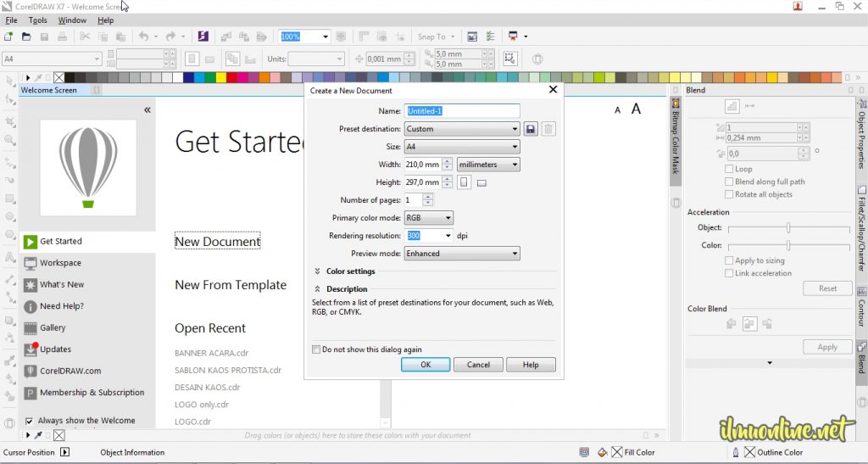Image resolution: width=868 pixels, height=464 pixels.
Task: Uncheck Always show the Welcome checkbox
Action: tap(30, 421)
